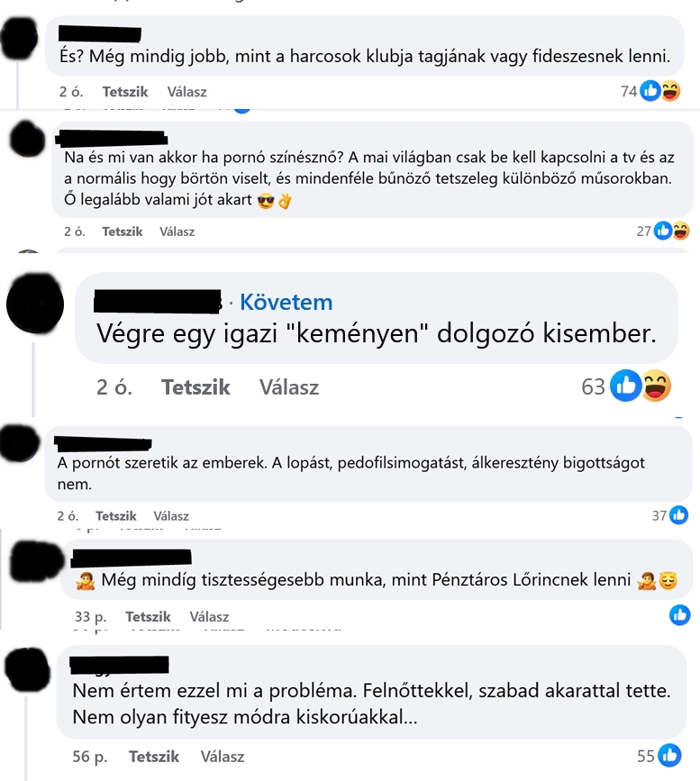Screen dimensions: 700x781
Task: Open 56 p. timestamp of last comment
Action: 90,757
